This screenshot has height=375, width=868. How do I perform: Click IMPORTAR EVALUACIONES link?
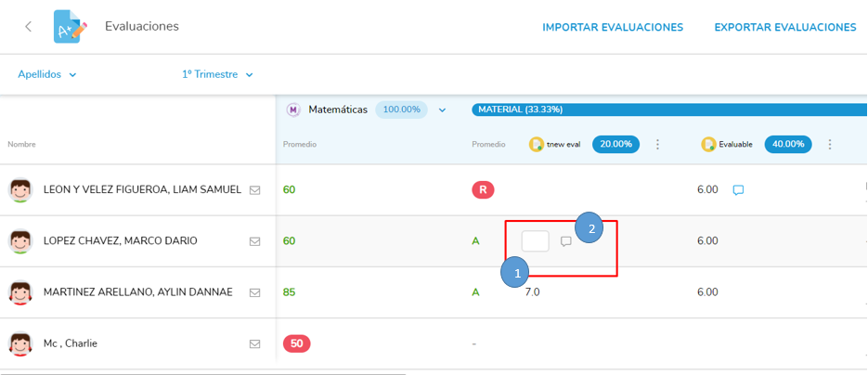(x=613, y=27)
